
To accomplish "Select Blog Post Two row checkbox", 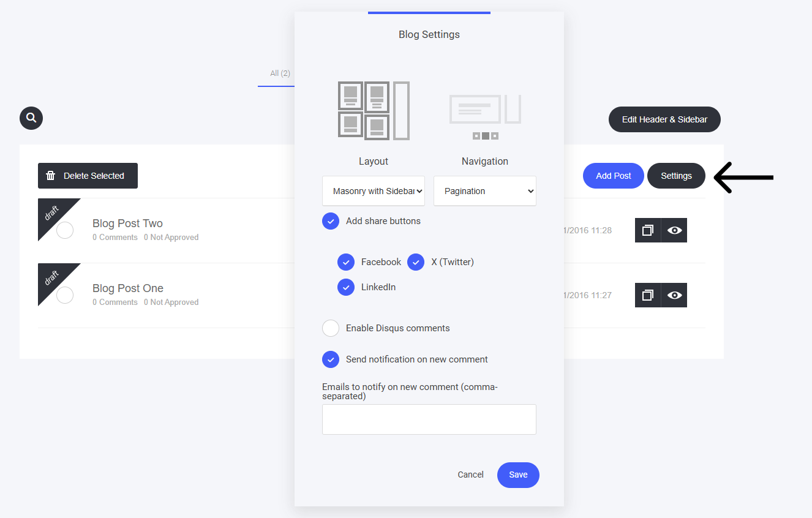I will click(x=65, y=230).
